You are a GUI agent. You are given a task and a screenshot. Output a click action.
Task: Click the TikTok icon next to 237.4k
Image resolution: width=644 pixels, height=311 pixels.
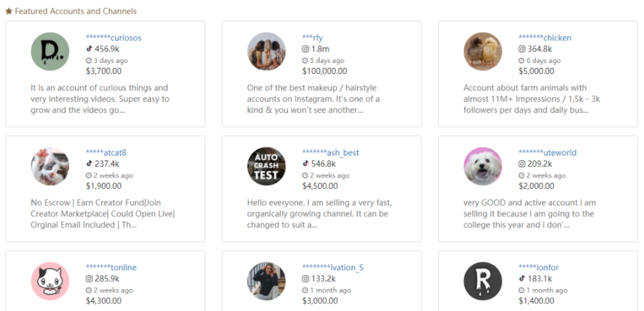(89, 164)
